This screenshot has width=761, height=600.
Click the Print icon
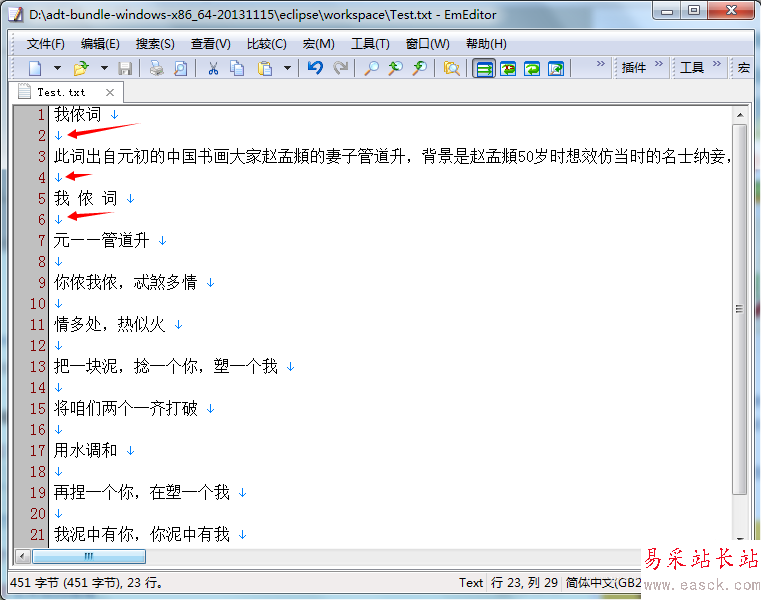click(156, 68)
